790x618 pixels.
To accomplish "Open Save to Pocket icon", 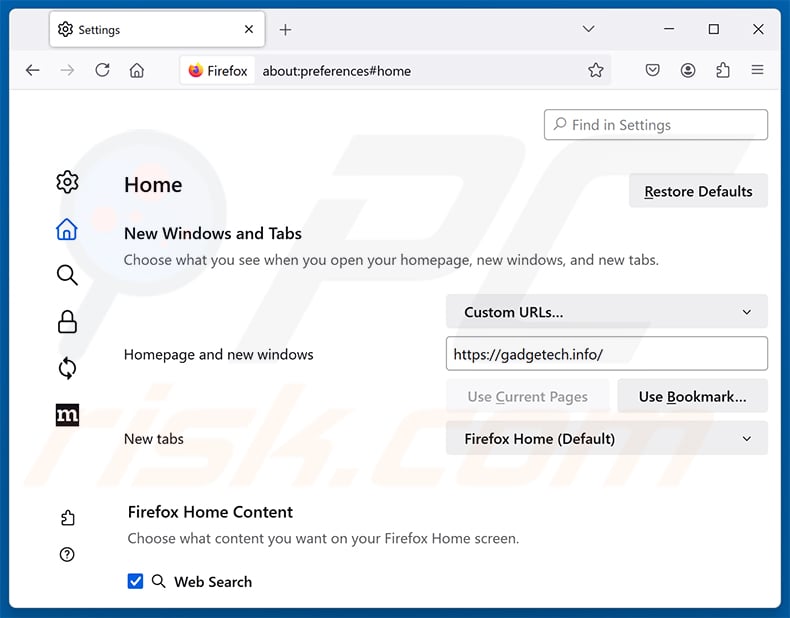I will [652, 70].
